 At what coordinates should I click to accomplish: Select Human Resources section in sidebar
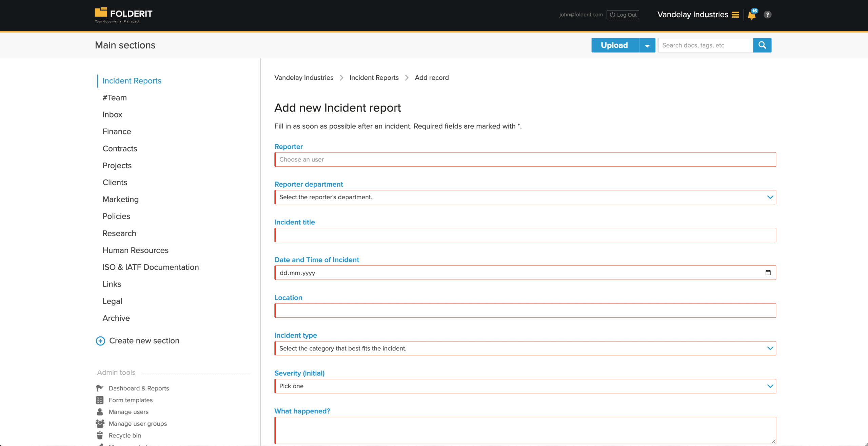[x=135, y=250]
